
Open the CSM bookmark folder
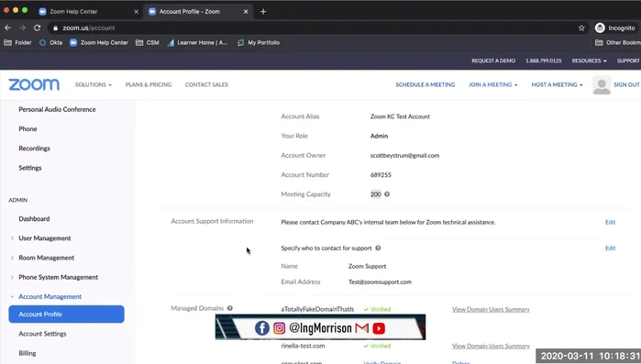[x=147, y=42]
